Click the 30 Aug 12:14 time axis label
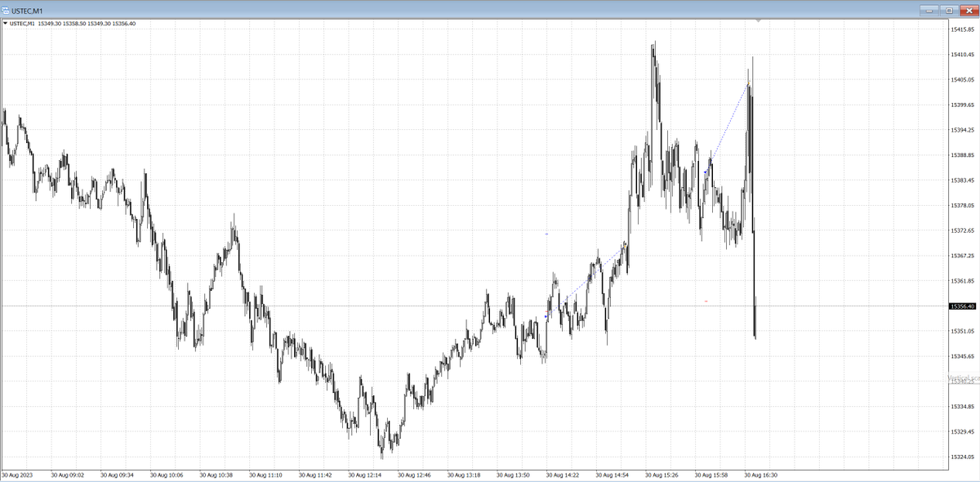980x482 pixels. pyautogui.click(x=364, y=474)
